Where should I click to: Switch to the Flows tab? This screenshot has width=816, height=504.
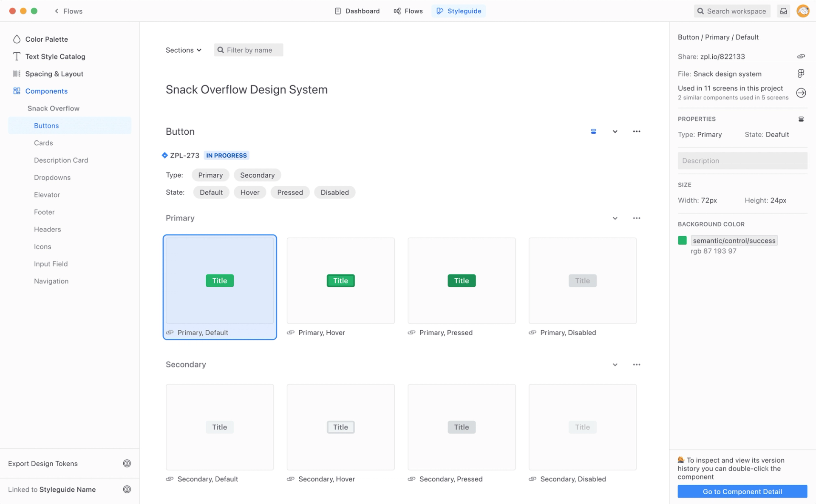(408, 11)
